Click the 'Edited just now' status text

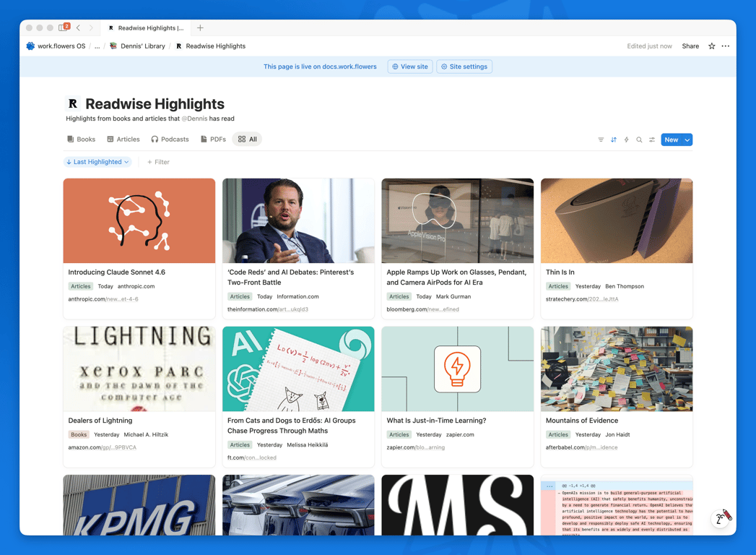[x=649, y=46]
